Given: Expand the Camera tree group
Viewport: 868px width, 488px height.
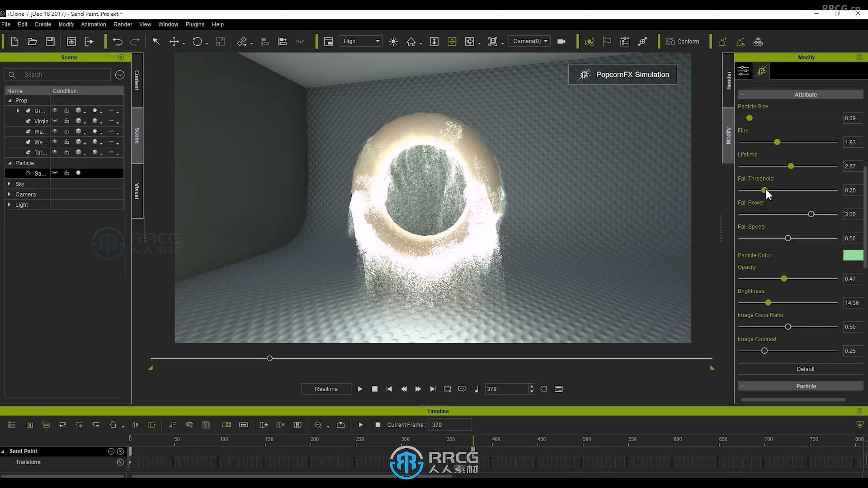Looking at the screenshot, I should [9, 194].
